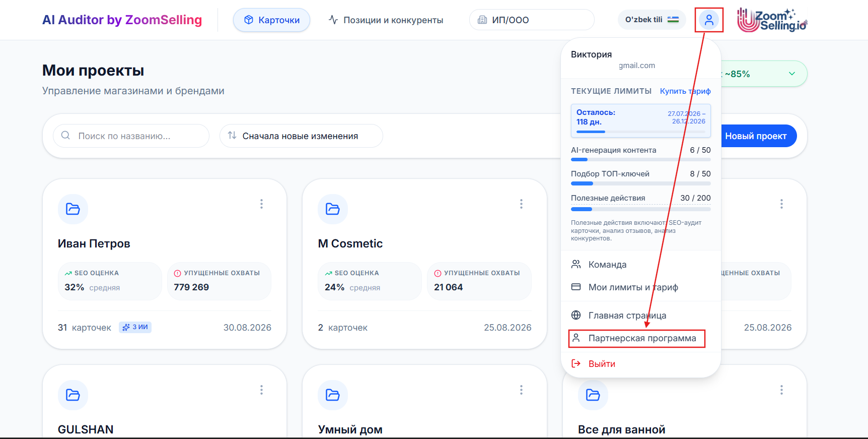The image size is (868, 439).
Task: Open GULSHAN project folder icon
Action: tap(73, 395)
